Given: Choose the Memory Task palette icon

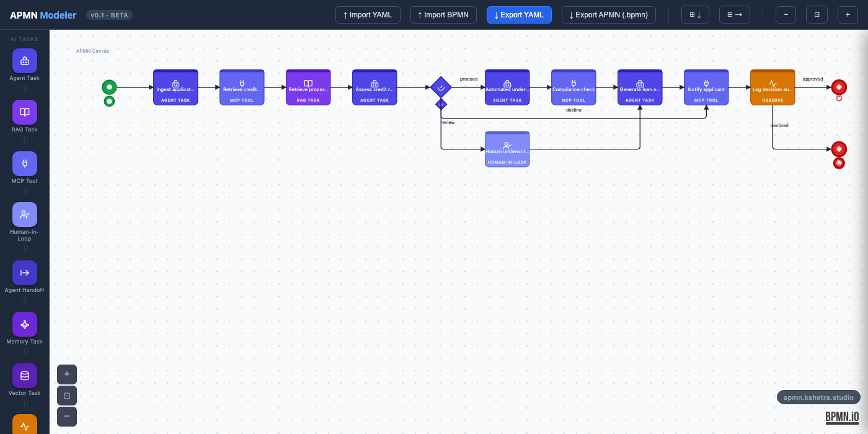Looking at the screenshot, I should [25, 324].
